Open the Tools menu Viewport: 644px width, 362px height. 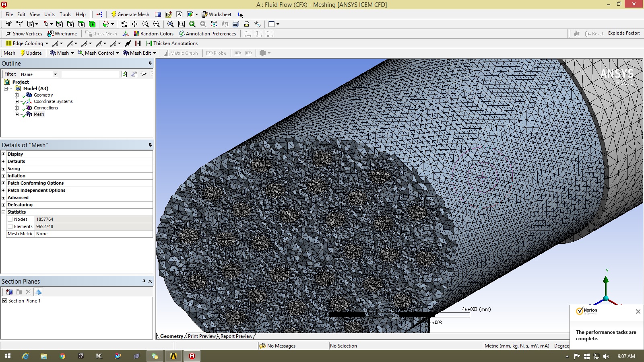pos(65,14)
